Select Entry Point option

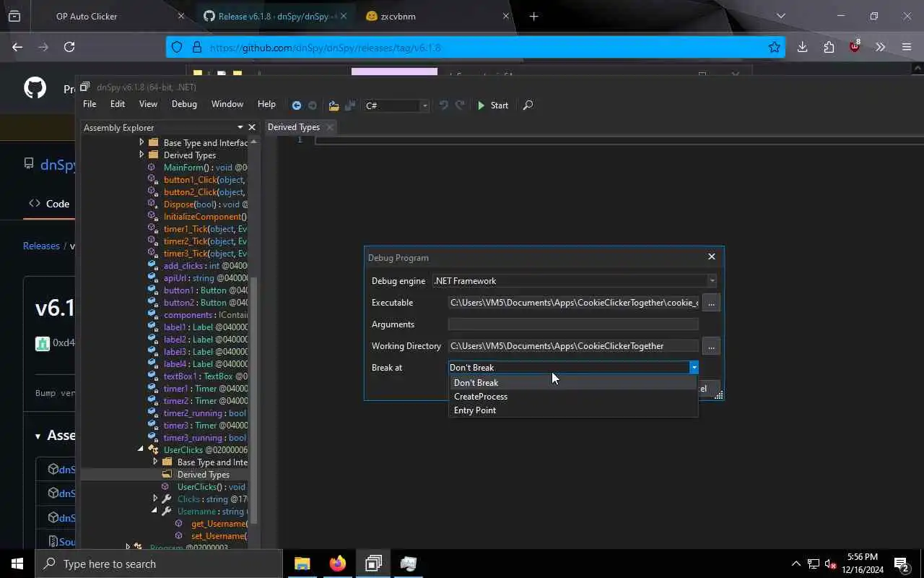(573, 410)
